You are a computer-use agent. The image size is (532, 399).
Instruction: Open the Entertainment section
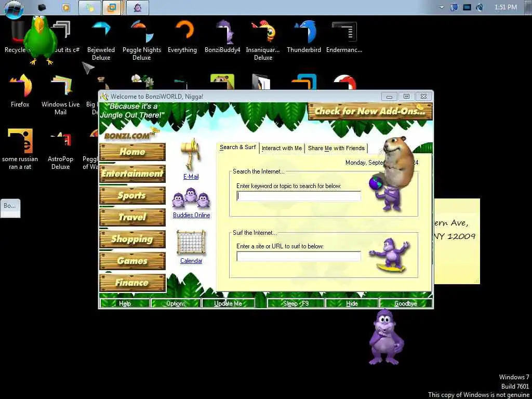coord(132,174)
